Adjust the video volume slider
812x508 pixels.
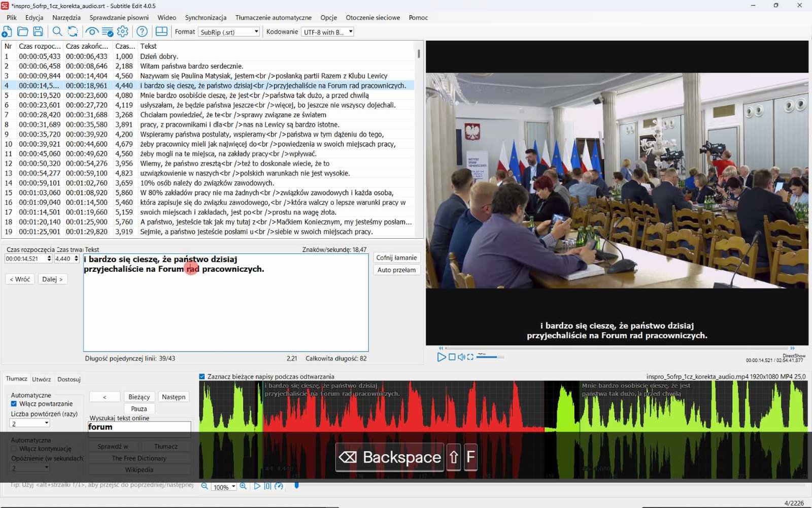pos(490,357)
